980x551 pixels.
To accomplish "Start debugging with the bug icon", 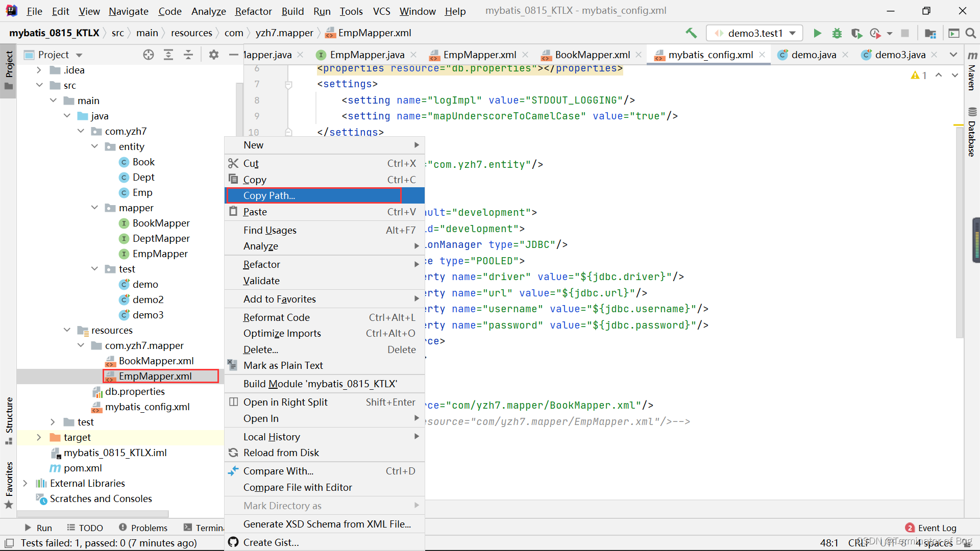I will 837,33.
